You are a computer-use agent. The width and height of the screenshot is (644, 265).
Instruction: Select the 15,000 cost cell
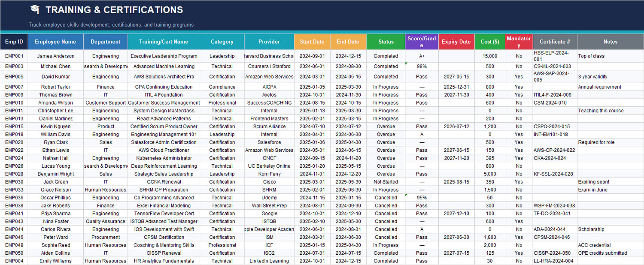coord(490,56)
